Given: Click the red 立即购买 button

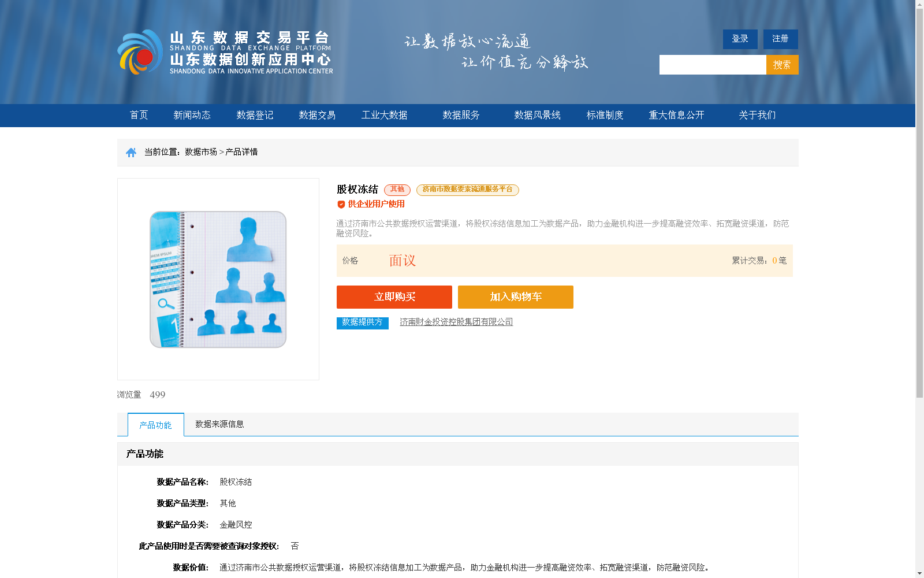Looking at the screenshot, I should (394, 297).
